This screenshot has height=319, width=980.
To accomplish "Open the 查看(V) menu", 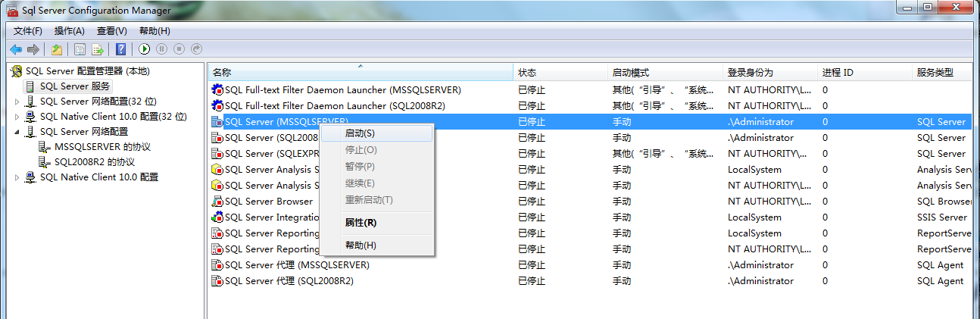I will [x=111, y=31].
